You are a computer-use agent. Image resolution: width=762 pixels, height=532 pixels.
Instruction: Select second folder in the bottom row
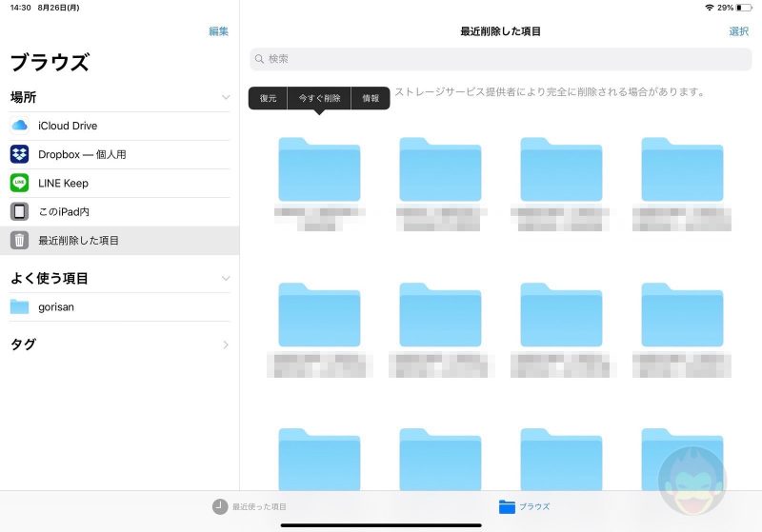(440, 459)
